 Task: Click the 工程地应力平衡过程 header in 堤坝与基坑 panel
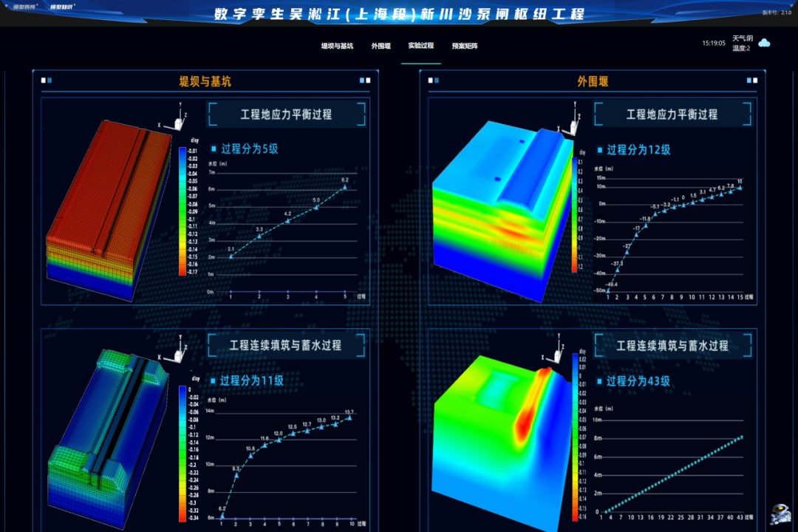point(286,115)
